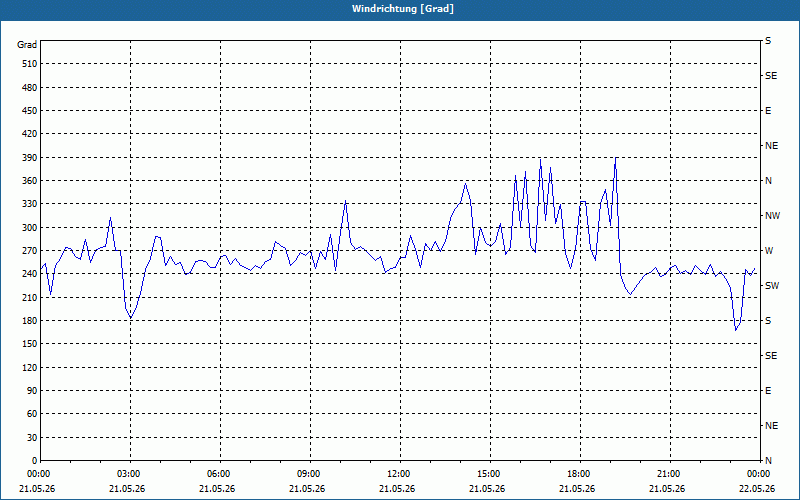The image size is (800, 500).
Task: Pick the 330 y-axis label
Action: coord(30,204)
